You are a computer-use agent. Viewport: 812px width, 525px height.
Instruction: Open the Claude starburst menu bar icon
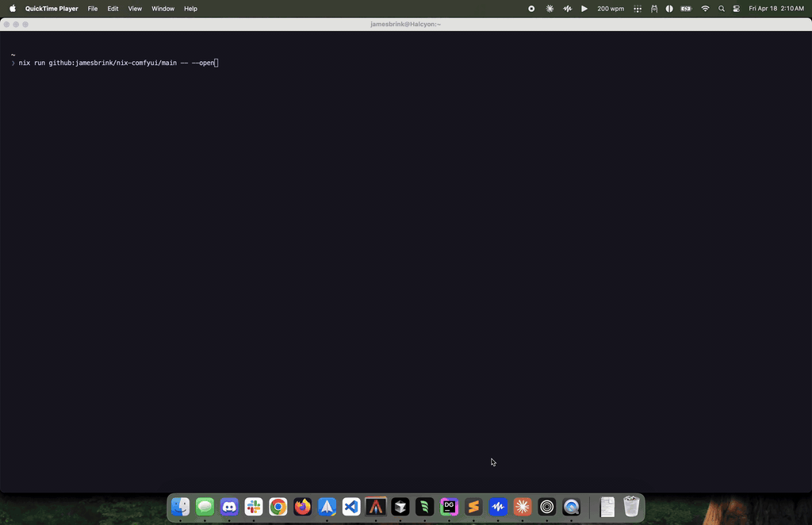550,9
